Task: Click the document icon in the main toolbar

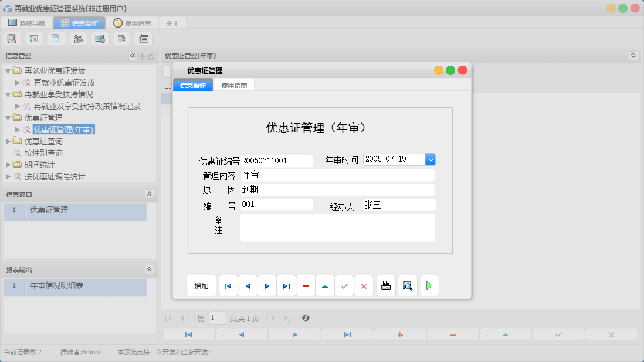Action: click(x=56, y=38)
